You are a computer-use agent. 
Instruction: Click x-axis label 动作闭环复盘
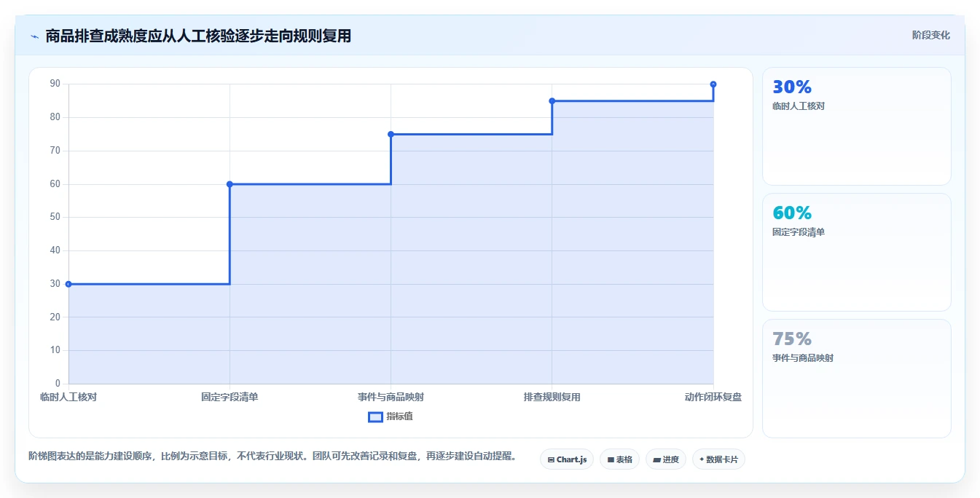(713, 398)
